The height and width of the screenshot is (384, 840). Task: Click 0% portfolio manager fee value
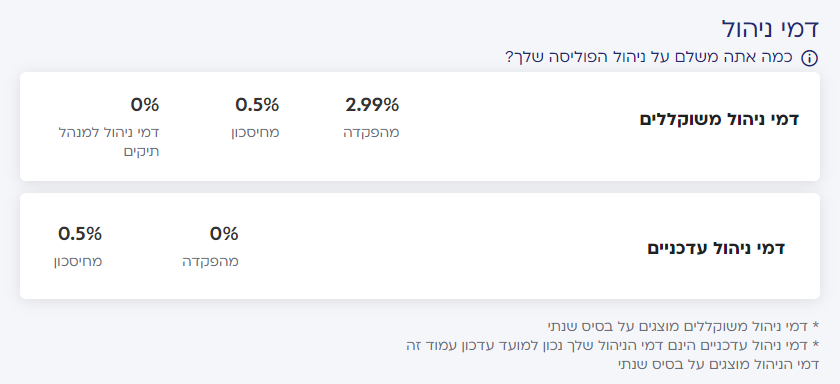coord(145,105)
